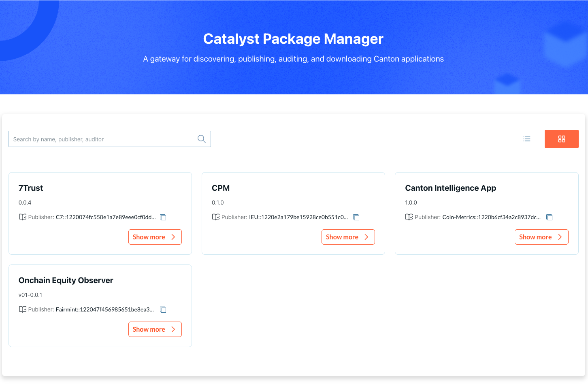Click CPM version 0.1.0 text

click(x=217, y=203)
